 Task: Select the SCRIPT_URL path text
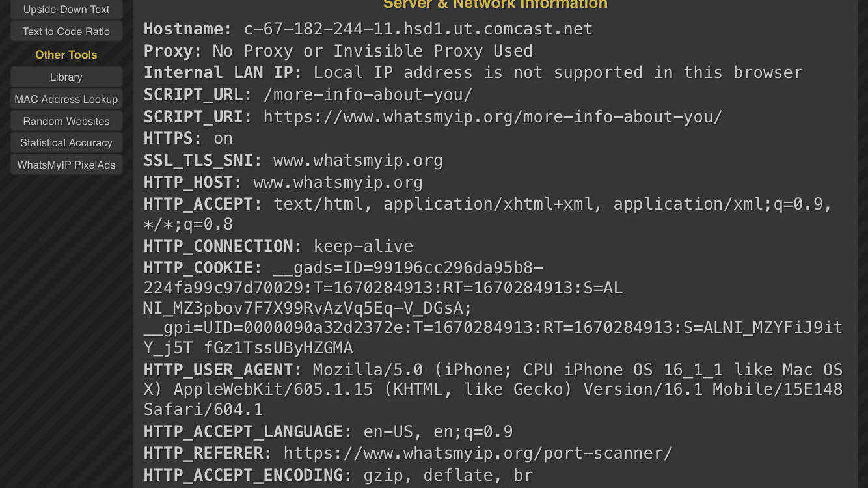[368, 94]
